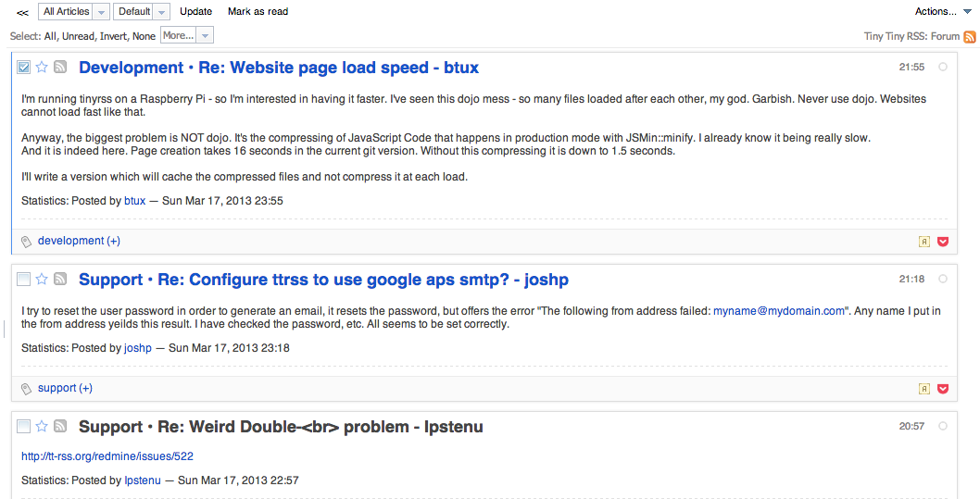Toggle unread circle on the 21:55 article
The height and width of the screenshot is (499, 980).
pyautogui.click(x=943, y=67)
